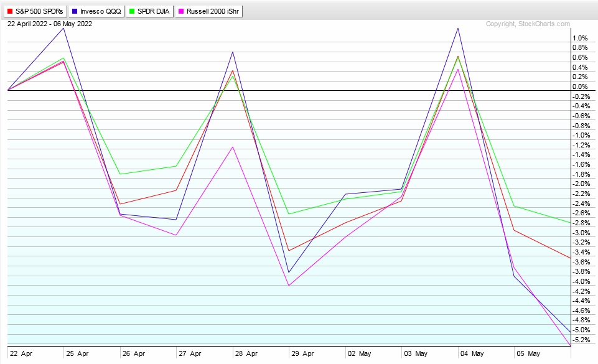This screenshot has height=364, width=598.
Task: Click the '-2.6%' y-axis label
Action: click(581, 213)
